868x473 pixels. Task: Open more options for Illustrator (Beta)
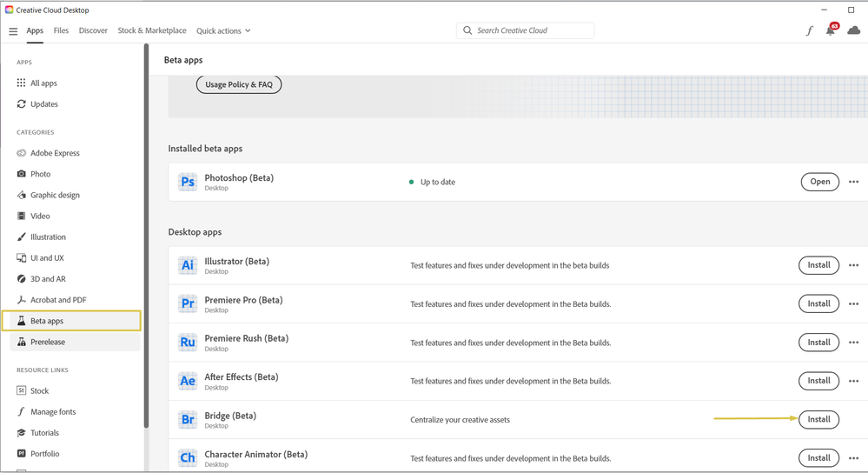tap(853, 265)
